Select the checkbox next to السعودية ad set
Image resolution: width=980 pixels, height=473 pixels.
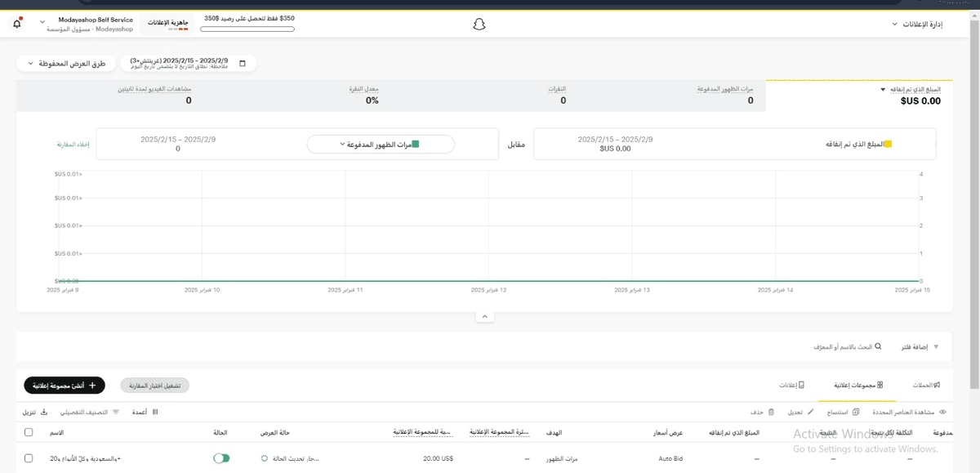29,458
